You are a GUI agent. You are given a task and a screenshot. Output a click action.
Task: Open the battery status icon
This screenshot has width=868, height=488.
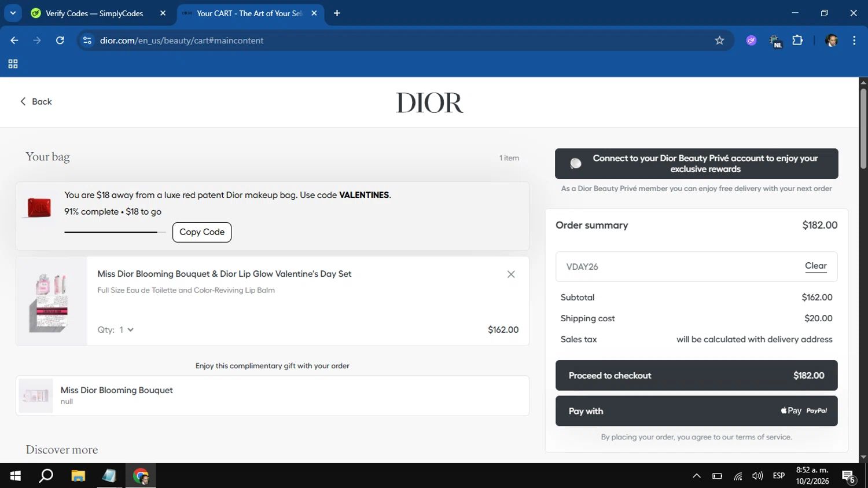[718, 476]
